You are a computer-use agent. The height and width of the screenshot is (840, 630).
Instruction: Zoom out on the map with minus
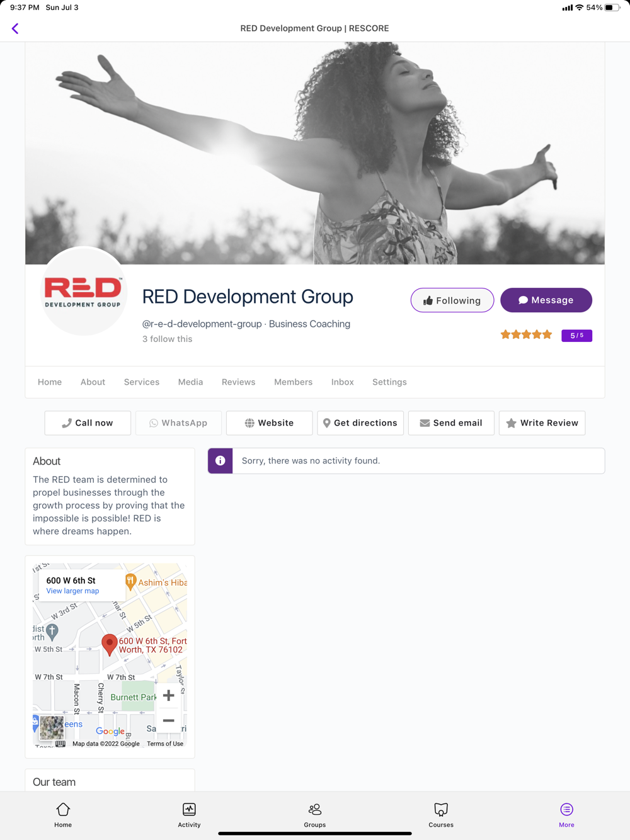tap(168, 720)
